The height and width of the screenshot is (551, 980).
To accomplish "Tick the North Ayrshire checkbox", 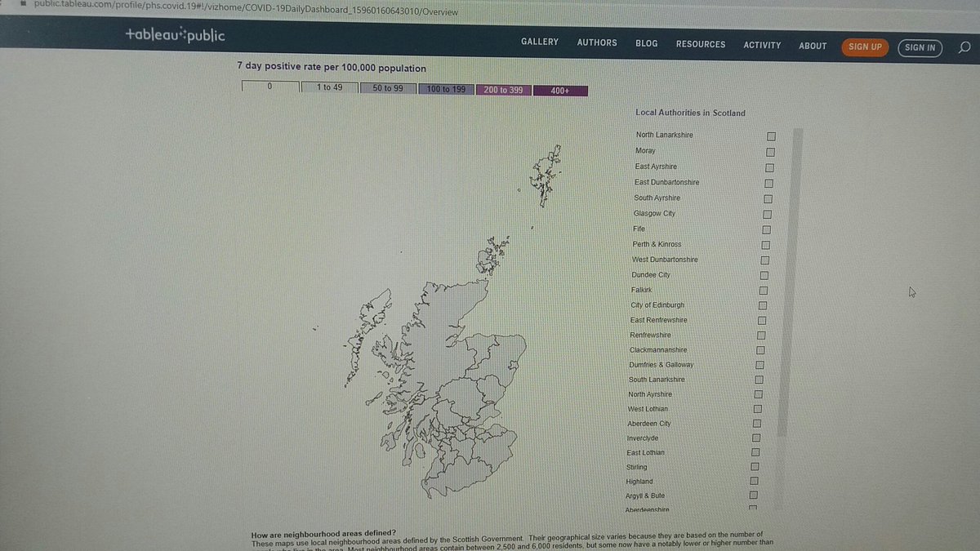I will click(x=757, y=394).
